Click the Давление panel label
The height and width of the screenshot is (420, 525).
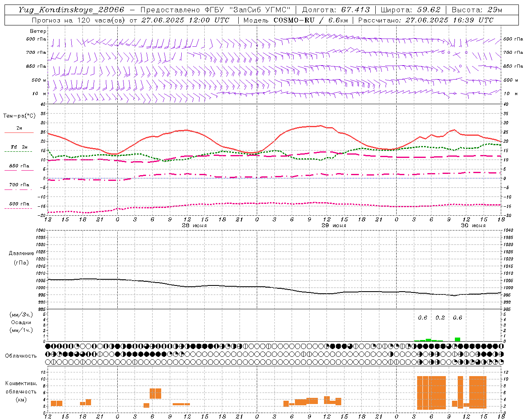pyautogui.click(x=21, y=253)
